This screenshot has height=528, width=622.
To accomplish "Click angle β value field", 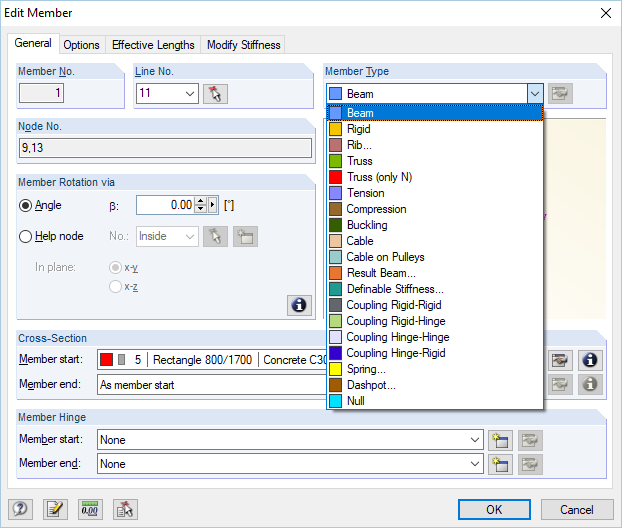I will (x=165, y=205).
